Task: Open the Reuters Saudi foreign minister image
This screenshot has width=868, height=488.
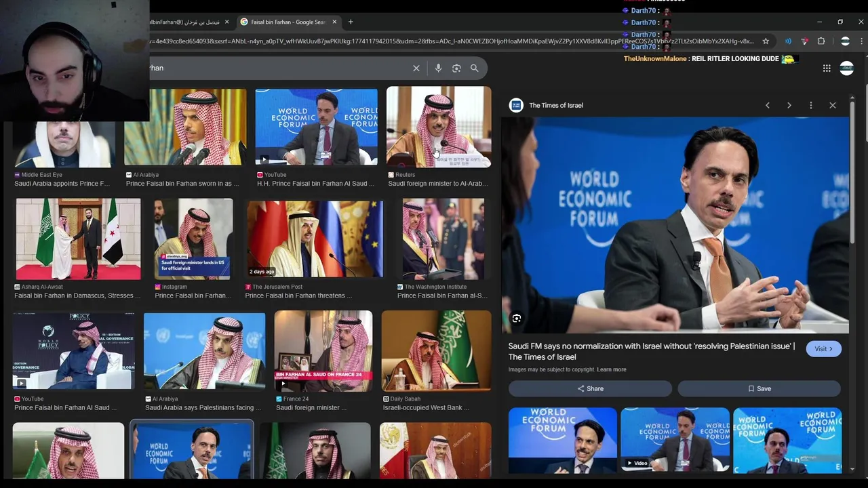Action: [439, 127]
